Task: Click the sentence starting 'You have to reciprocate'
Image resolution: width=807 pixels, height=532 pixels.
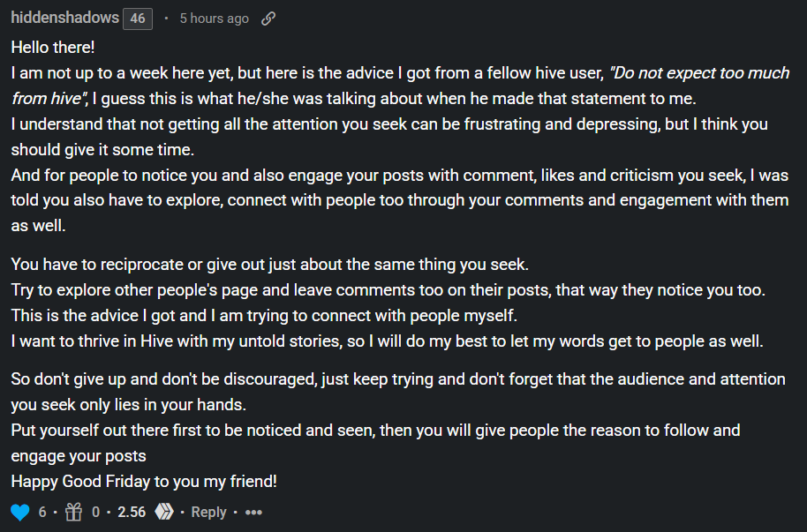Action: [269, 265]
